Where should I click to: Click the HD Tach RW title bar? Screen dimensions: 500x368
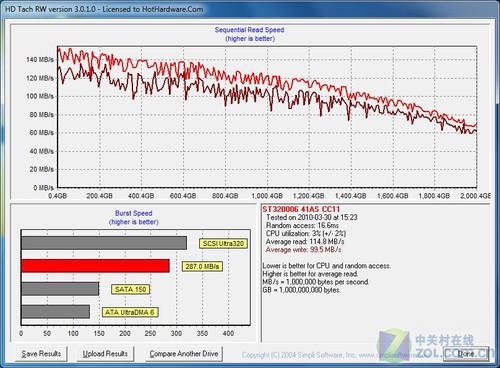click(x=250, y=9)
